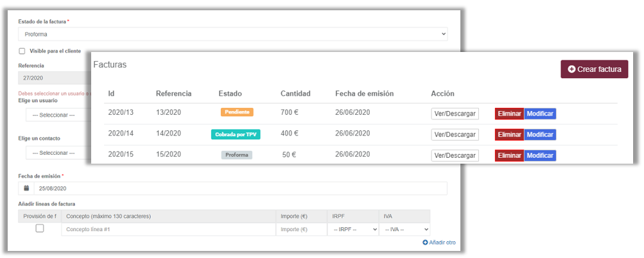Click the Cobrada por TPV status badge

click(237, 134)
